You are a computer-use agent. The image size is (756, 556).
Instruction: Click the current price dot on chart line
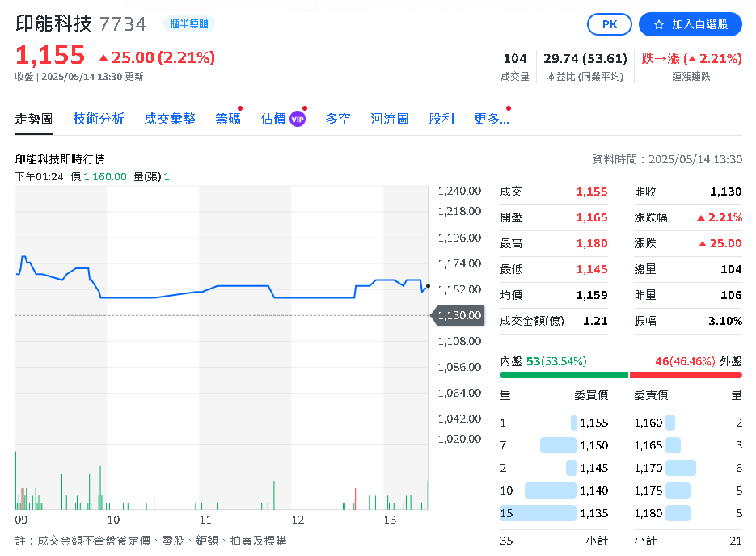pyautogui.click(x=429, y=286)
